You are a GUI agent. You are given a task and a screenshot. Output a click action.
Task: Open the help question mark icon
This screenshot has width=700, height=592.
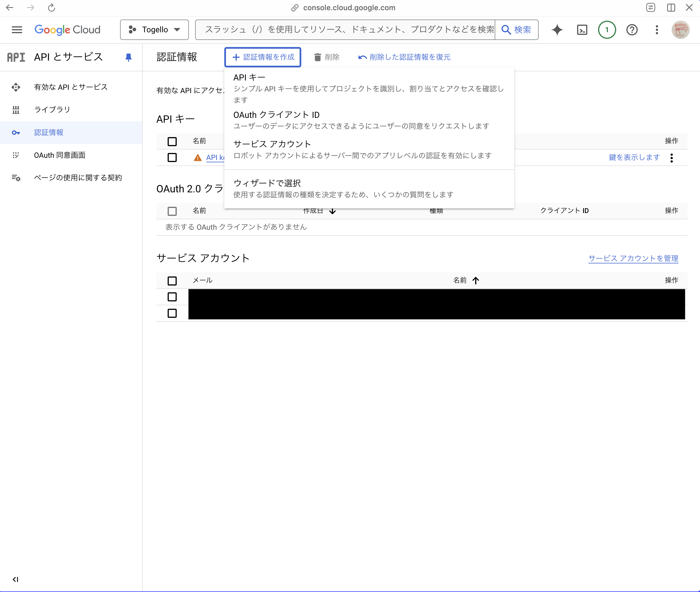[632, 30]
